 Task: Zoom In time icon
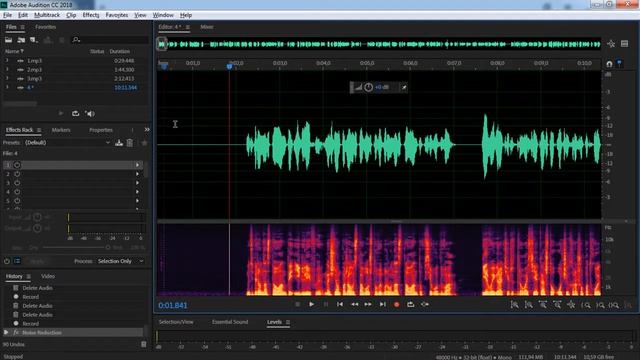(543, 304)
